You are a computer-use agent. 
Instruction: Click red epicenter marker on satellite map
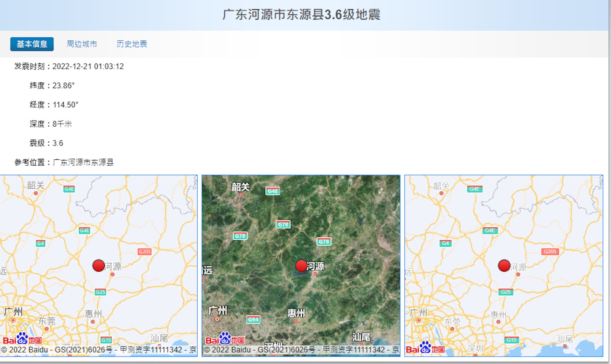(301, 265)
